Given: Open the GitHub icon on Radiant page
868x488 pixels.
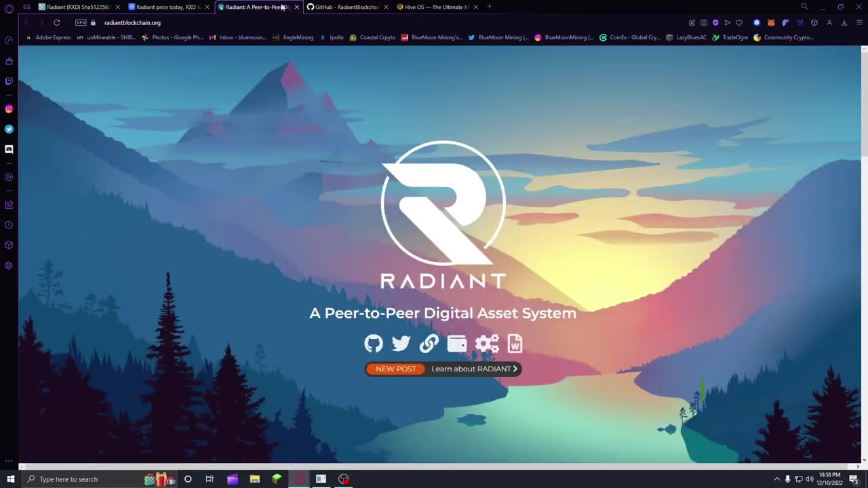Looking at the screenshot, I should (374, 344).
